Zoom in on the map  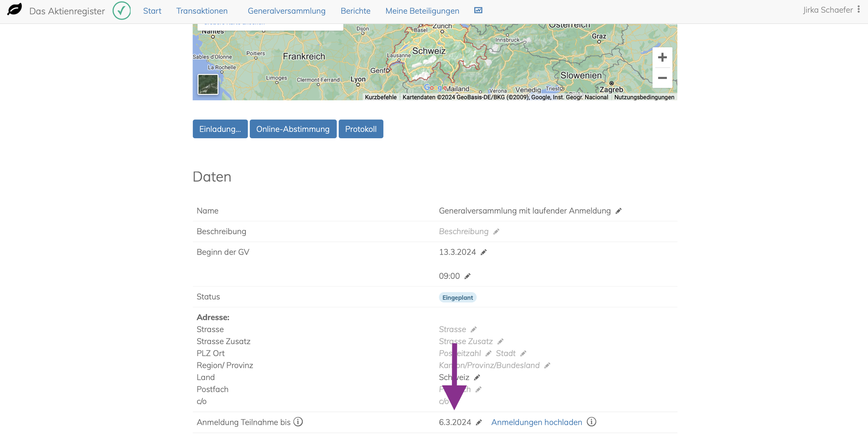tap(662, 57)
